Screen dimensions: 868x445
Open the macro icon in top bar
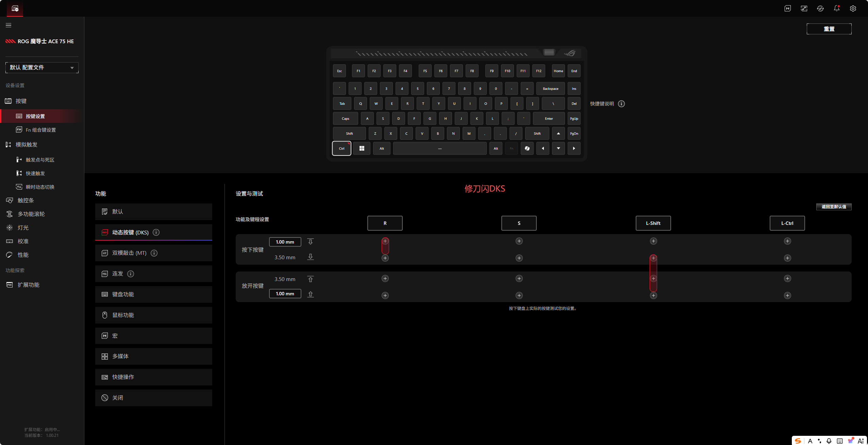(788, 9)
